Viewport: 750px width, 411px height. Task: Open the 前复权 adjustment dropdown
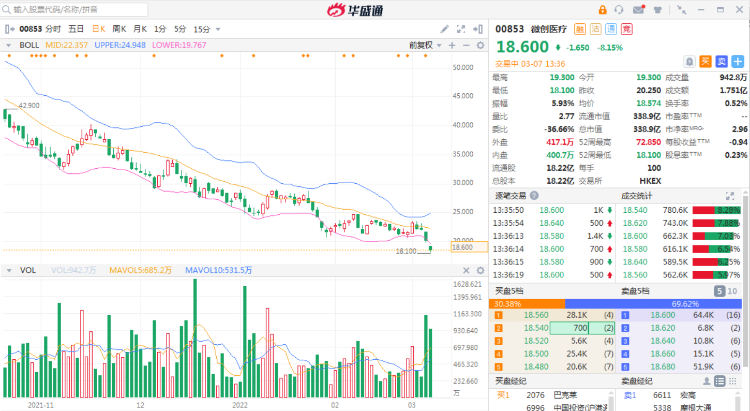425,45
